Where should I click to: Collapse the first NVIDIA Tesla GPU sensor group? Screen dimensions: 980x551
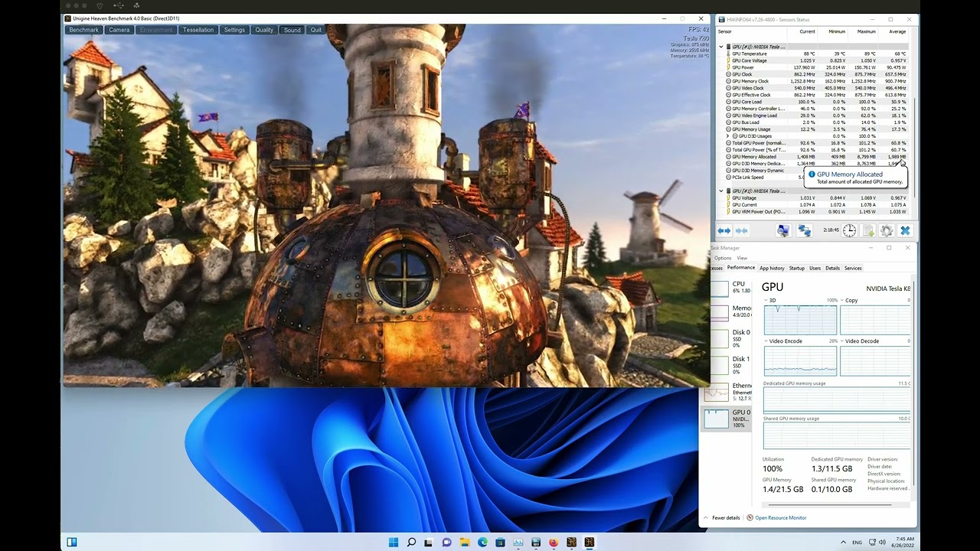[721, 47]
